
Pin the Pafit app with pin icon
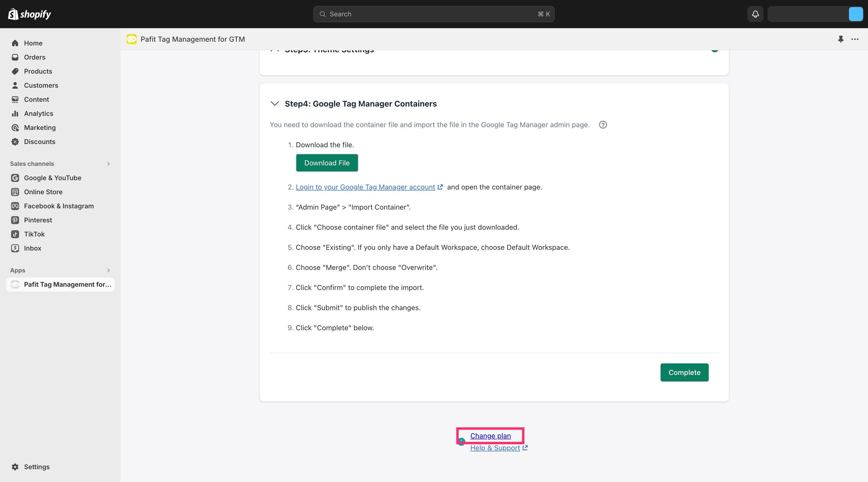[x=841, y=39]
